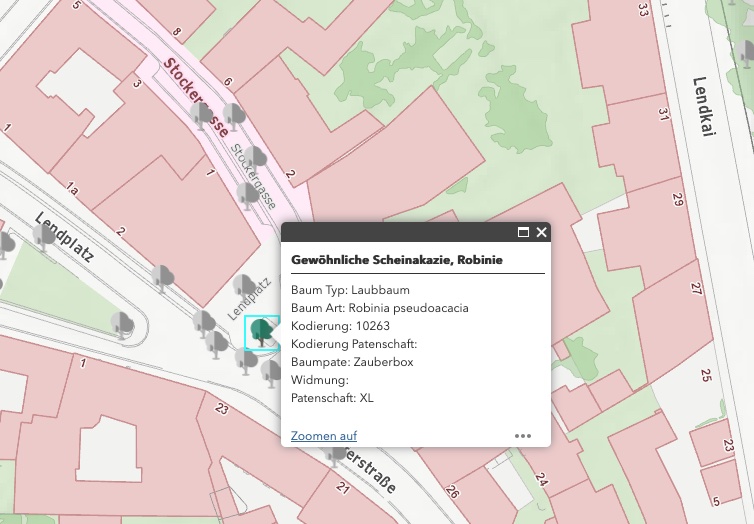The width and height of the screenshot is (754, 524).
Task: Click 'Baum Art: Robinia pseudoacacia' line
Action: (379, 308)
